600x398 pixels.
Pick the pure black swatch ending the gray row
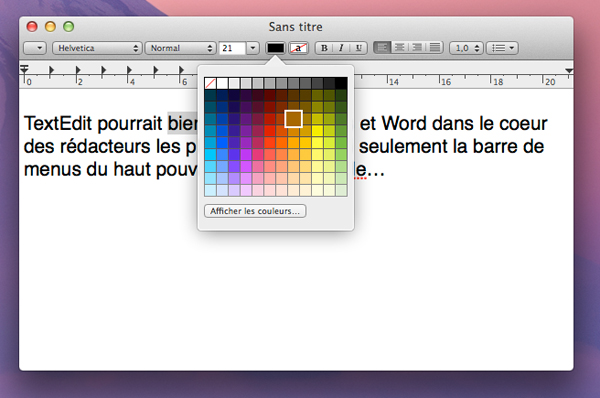pos(341,83)
